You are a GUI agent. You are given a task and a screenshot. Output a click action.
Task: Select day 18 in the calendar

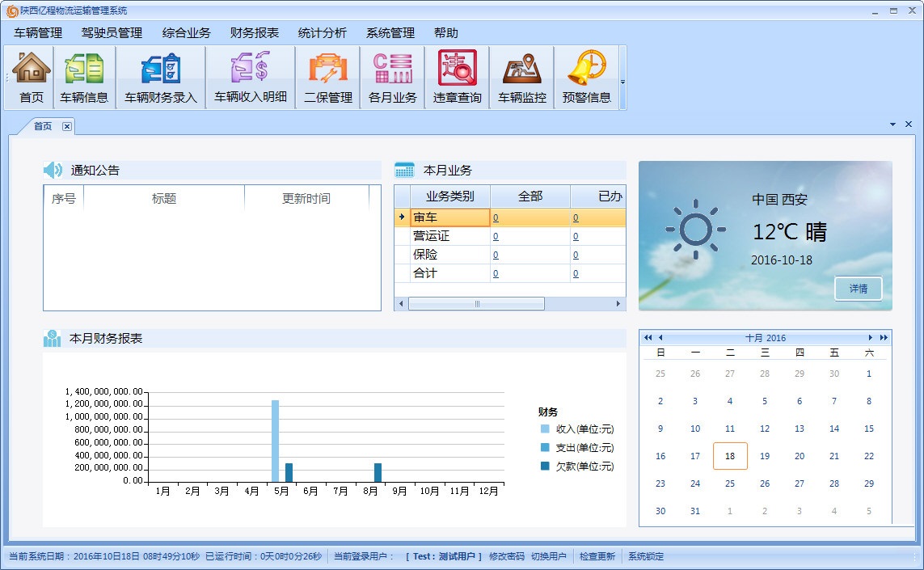coord(729,456)
